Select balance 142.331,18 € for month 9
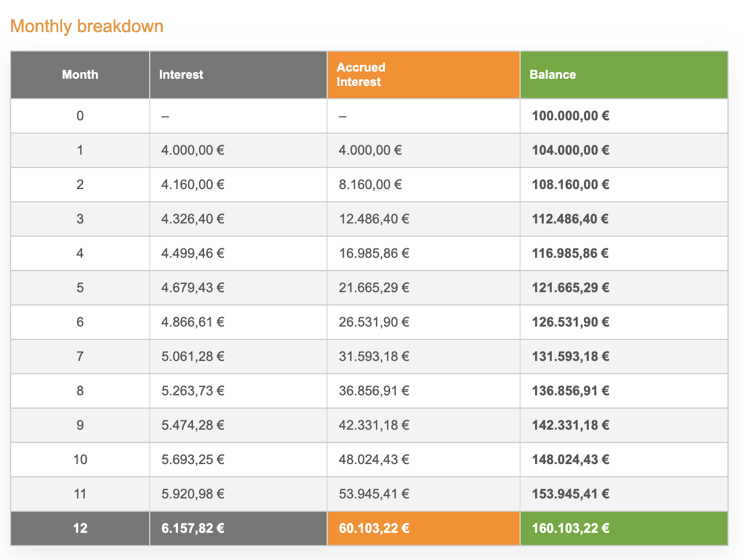This screenshot has height=560, width=743. [571, 425]
